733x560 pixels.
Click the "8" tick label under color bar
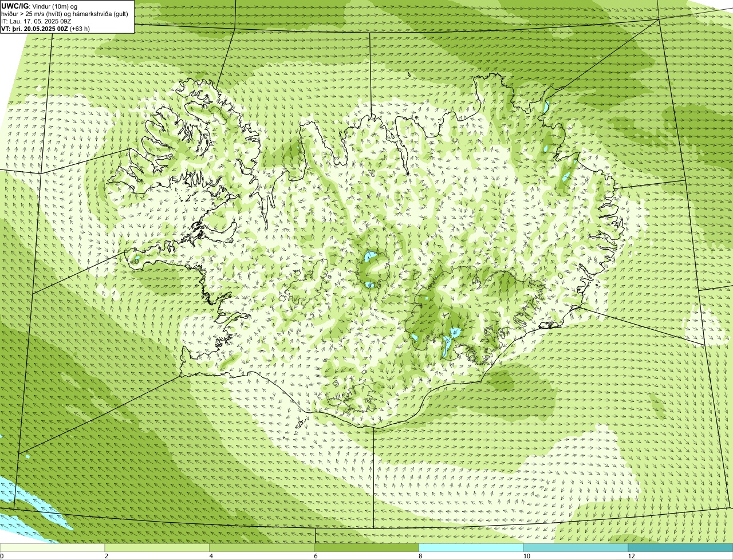coord(420,556)
